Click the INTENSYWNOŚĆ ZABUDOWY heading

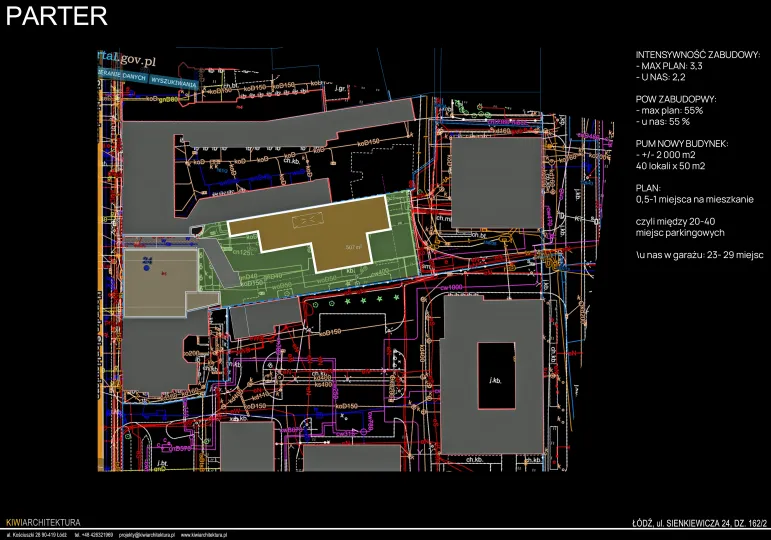click(x=696, y=55)
